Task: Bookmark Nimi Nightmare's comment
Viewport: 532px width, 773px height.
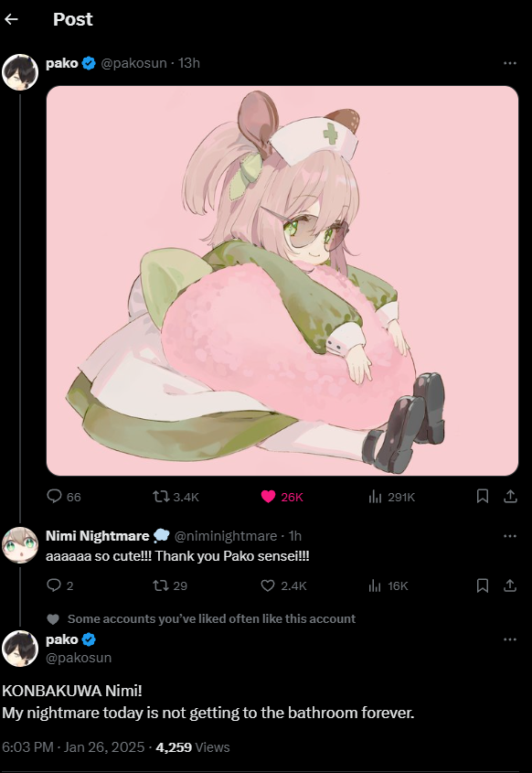Action: tap(483, 585)
